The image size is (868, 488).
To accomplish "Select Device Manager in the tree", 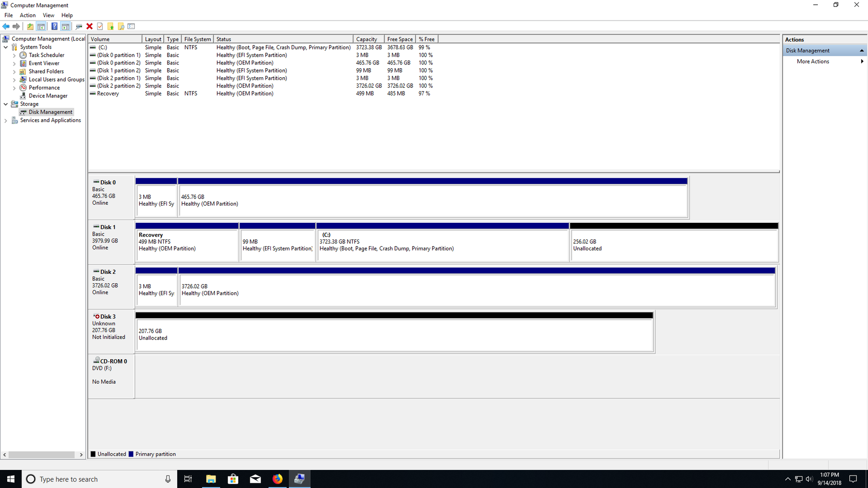I will point(48,96).
